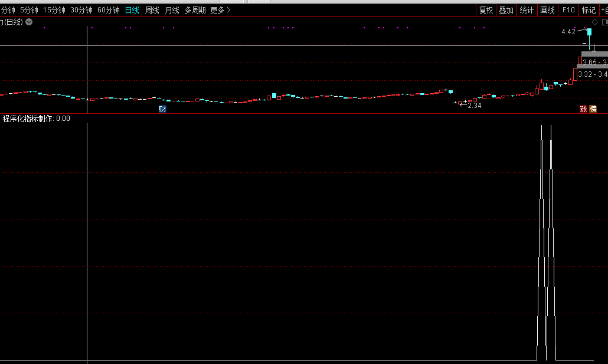Viewport: 608px width, 364px height.
Task: Select the 月线 monthly chart tab
Action: click(172, 10)
